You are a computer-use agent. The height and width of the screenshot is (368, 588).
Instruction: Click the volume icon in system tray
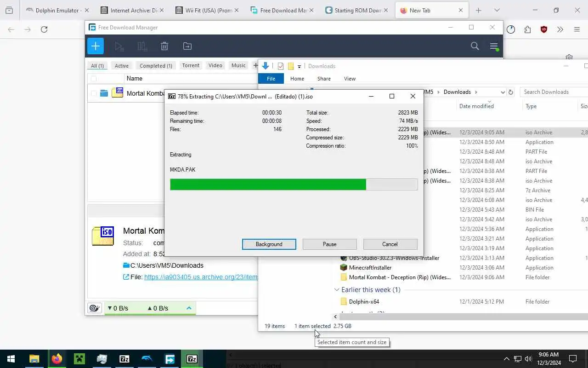tap(528, 359)
